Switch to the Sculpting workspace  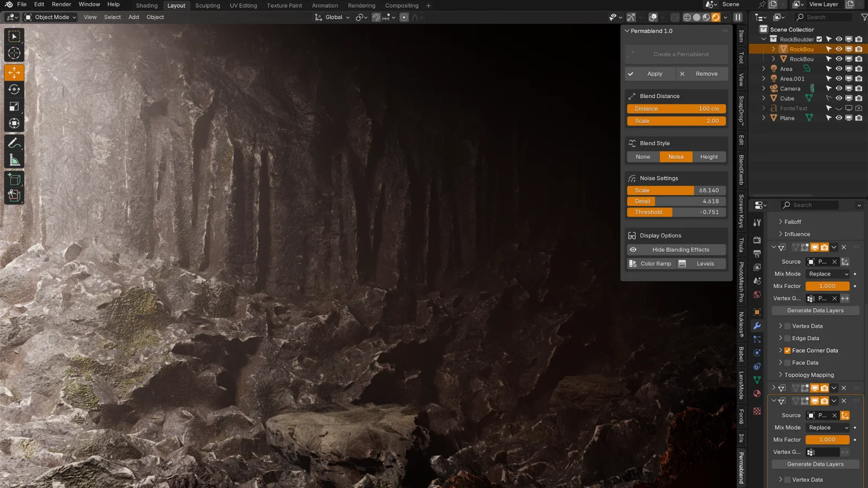207,5
